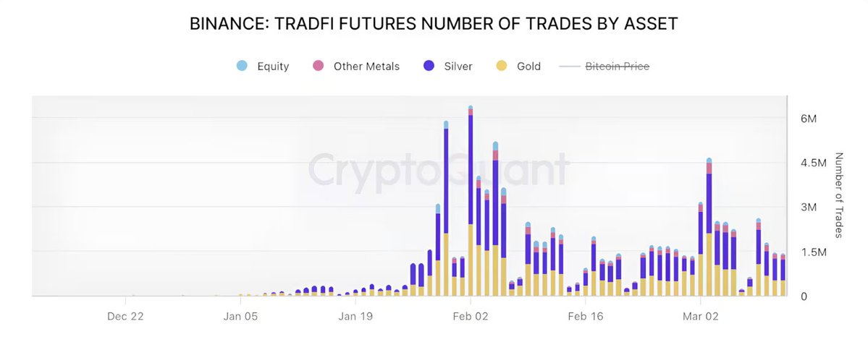The height and width of the screenshot is (342, 868).
Task: Hide the Other Metals series via its label
Action: [x=366, y=67]
